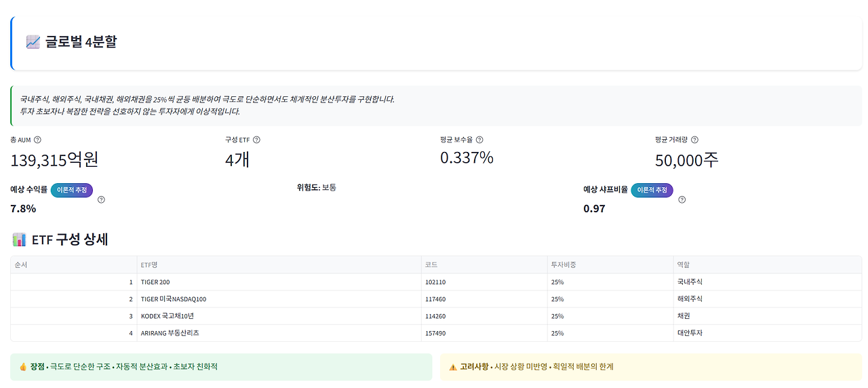Click the 국내주식 role cell

click(x=768, y=282)
